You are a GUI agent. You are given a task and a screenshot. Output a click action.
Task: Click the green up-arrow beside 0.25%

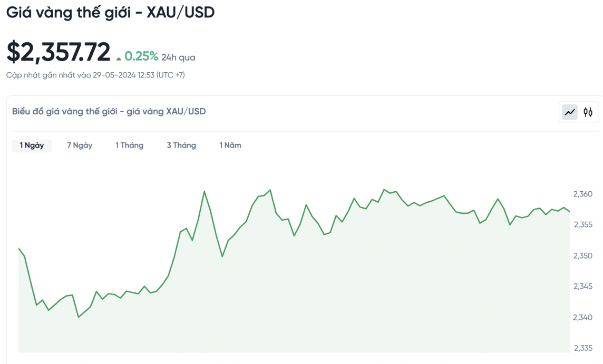(119, 58)
